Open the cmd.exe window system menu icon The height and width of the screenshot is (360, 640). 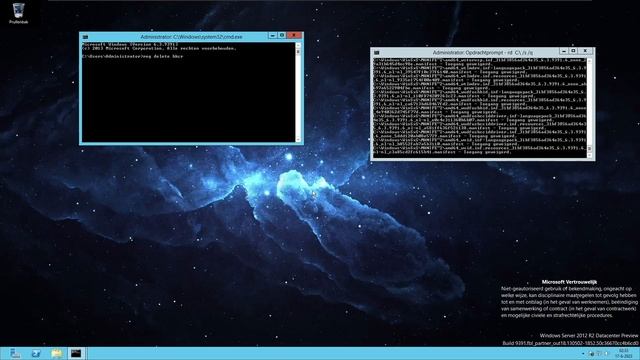click(85, 37)
